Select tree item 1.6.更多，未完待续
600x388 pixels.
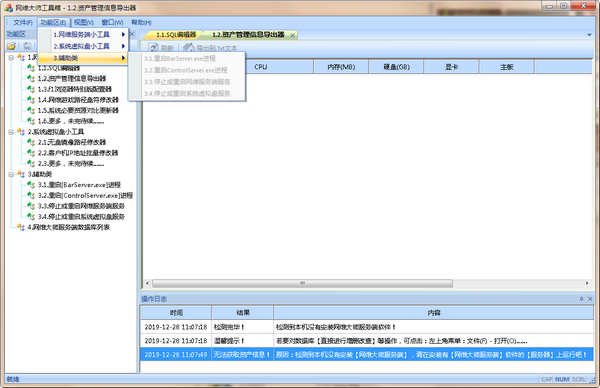pos(71,121)
